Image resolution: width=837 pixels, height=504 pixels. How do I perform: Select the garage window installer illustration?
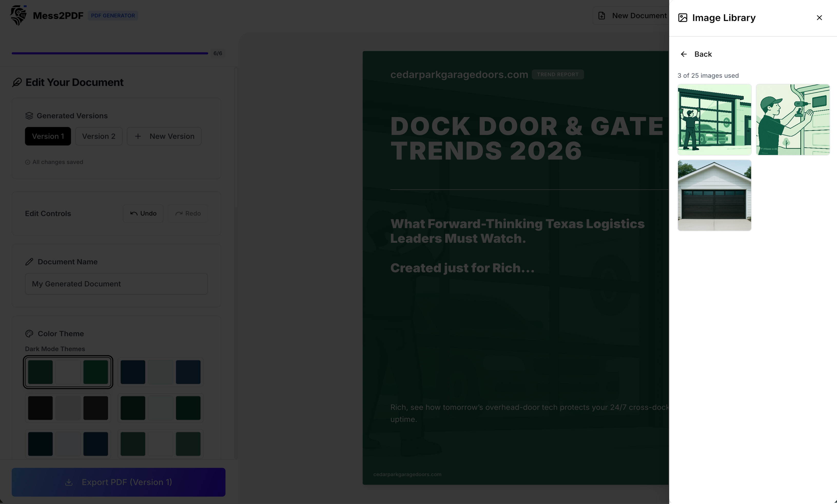[x=714, y=119]
